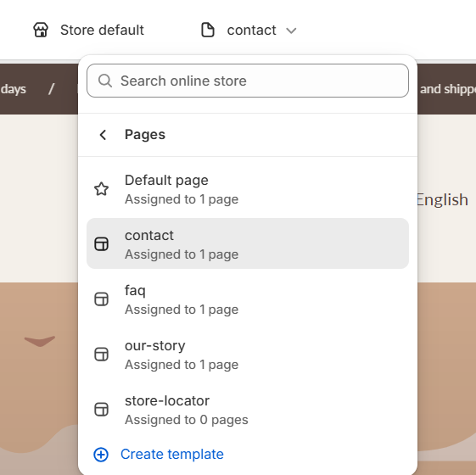Click the template icon beside our-story

click(x=101, y=355)
